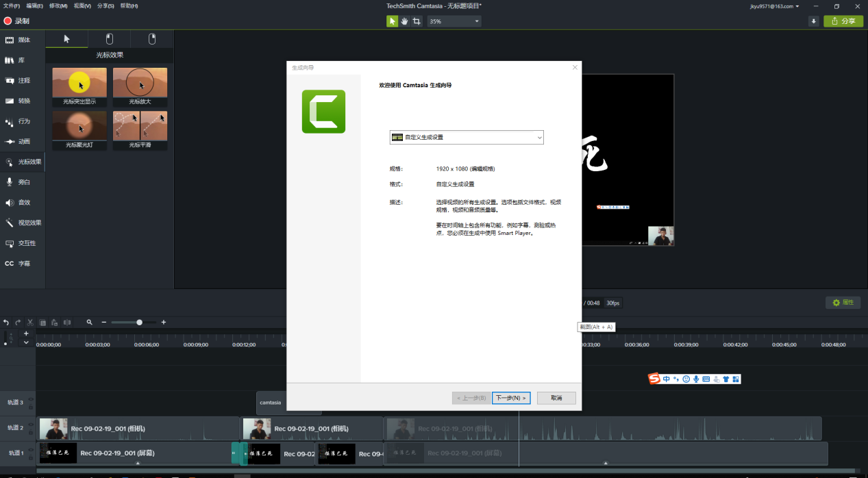Click 下一步(N) in the production wizard
This screenshot has height=478, width=868.
tap(511, 398)
